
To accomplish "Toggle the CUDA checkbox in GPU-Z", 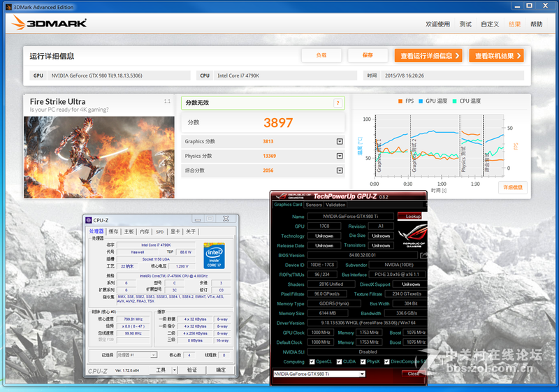I will [339, 362].
